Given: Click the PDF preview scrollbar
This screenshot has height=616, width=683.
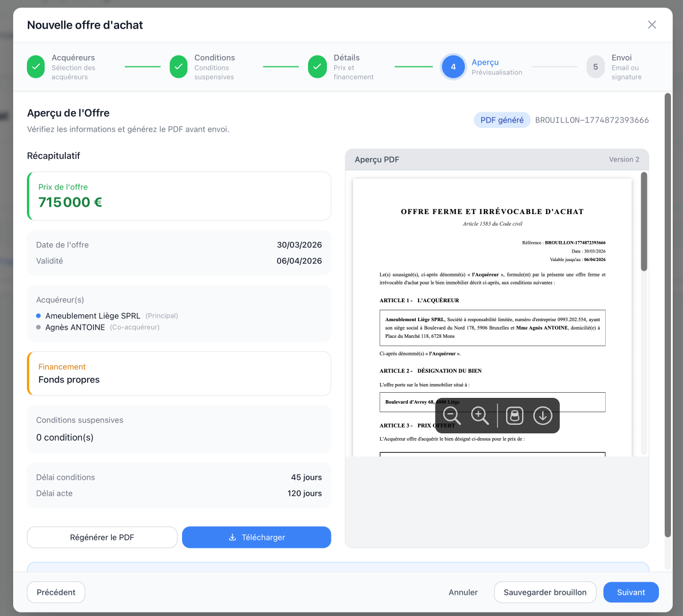Looking at the screenshot, I should (644, 222).
